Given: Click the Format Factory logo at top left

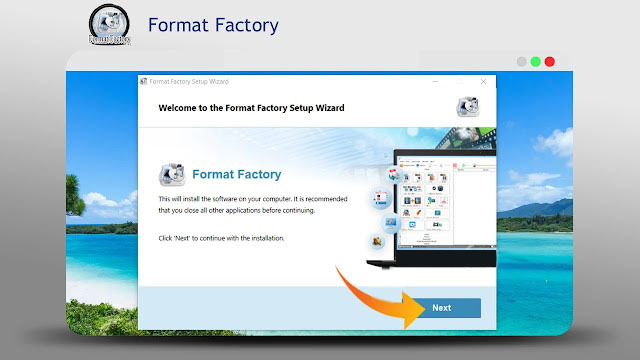Looking at the screenshot, I should pyautogui.click(x=109, y=24).
